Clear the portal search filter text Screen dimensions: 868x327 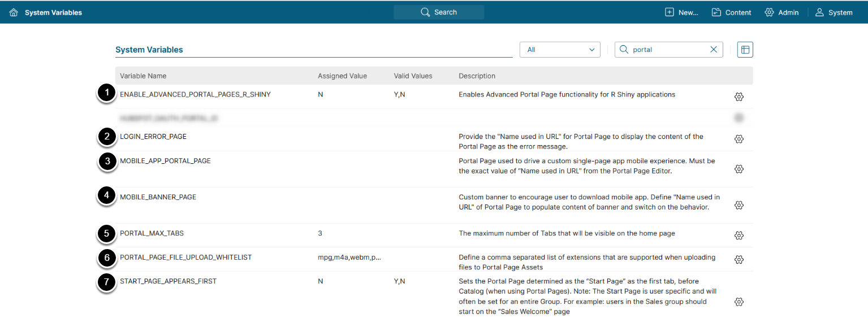714,50
